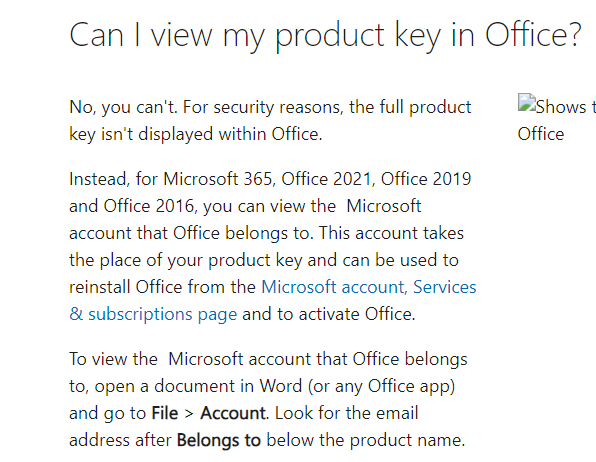Screen dimensions: 596x462
Task: Click the '>' symbol between File and Account
Action: pos(189,414)
